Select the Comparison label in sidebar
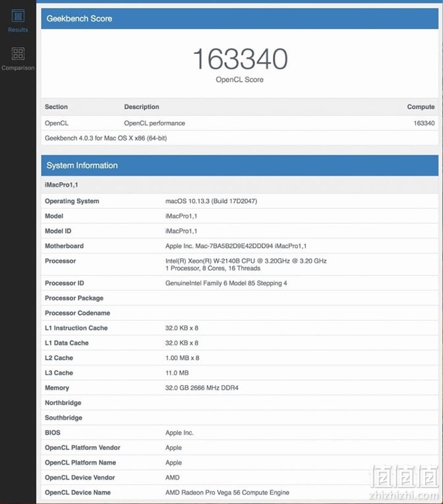This screenshot has width=443, height=504. coord(18,68)
